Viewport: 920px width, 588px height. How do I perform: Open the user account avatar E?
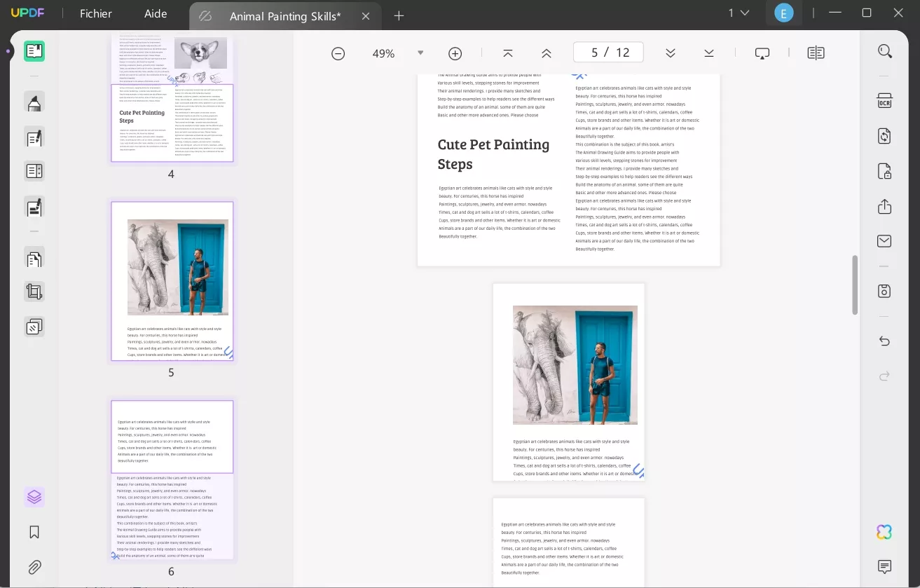783,13
